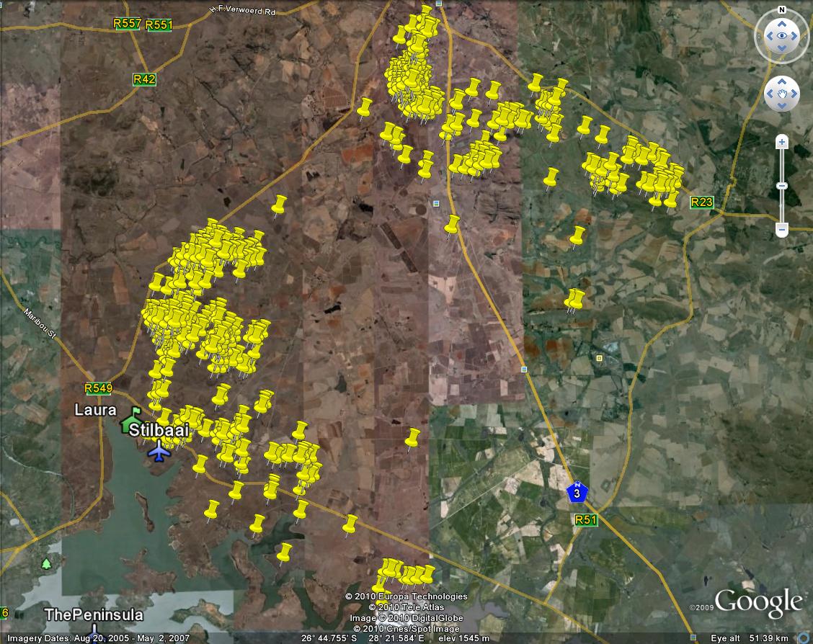Click the green tree park icon
This screenshot has width=813, height=644.
pyautogui.click(x=47, y=563)
